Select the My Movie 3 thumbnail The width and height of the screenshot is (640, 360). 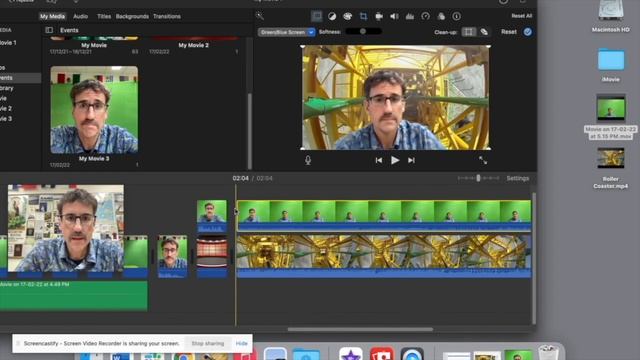[x=94, y=110]
